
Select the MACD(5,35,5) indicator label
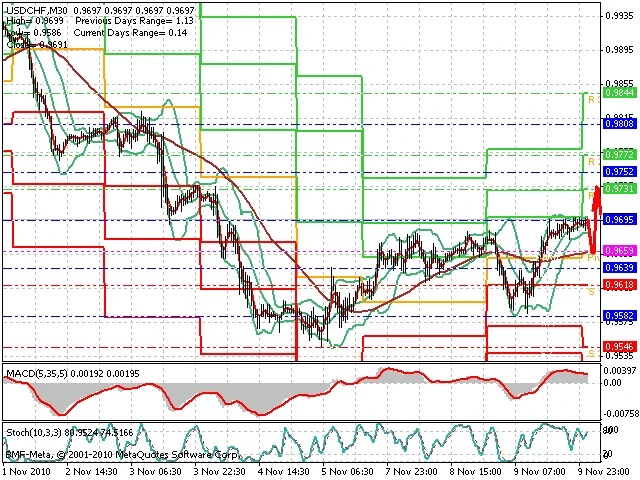[38, 373]
